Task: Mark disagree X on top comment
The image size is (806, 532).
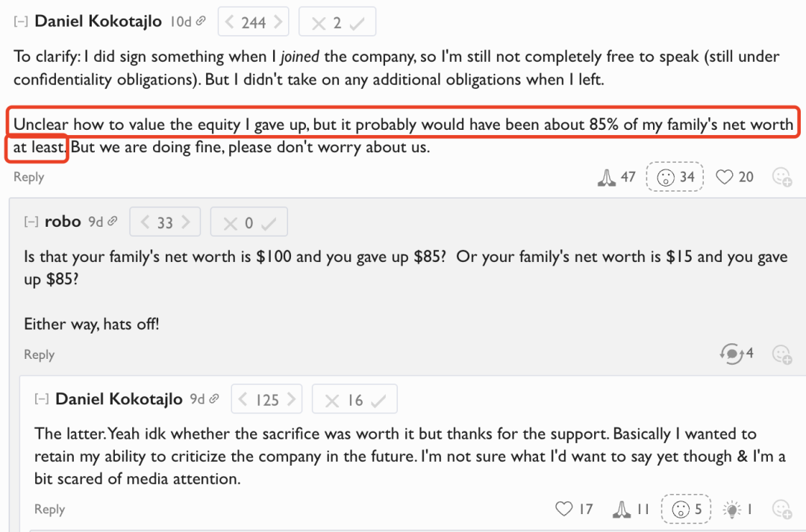Action: click(x=319, y=23)
